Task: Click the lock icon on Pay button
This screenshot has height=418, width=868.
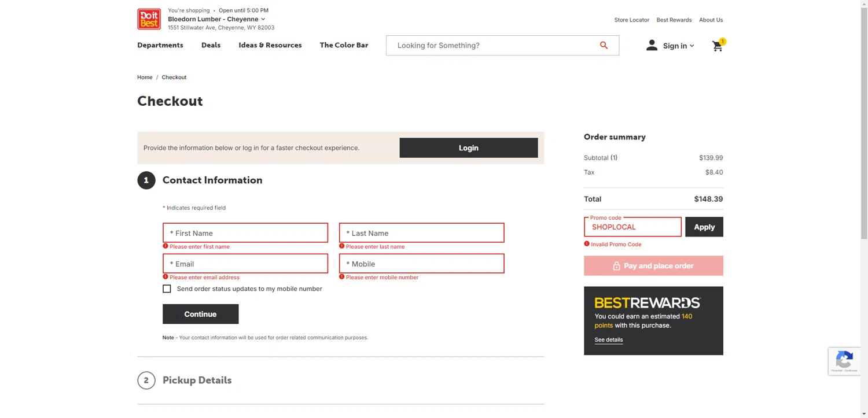Action: 617,266
